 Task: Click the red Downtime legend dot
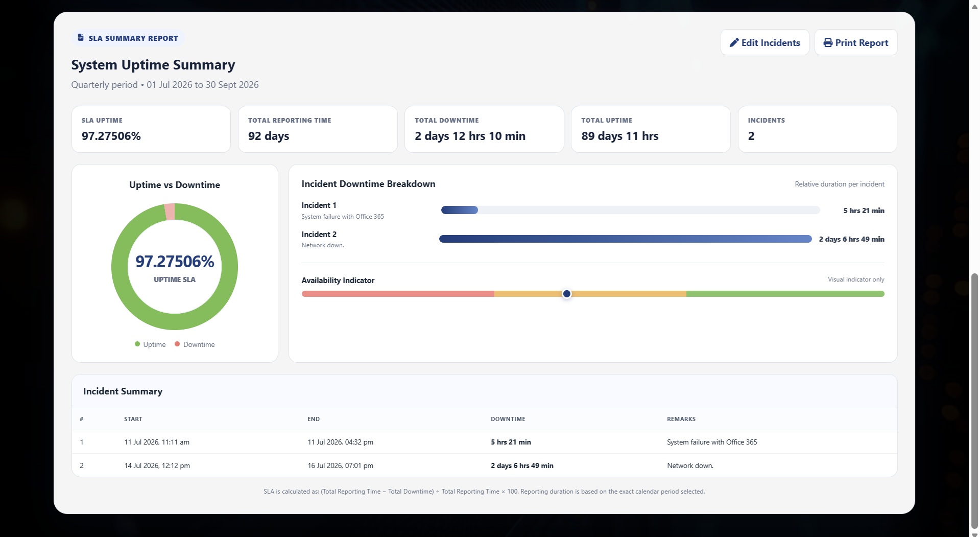[x=177, y=344]
